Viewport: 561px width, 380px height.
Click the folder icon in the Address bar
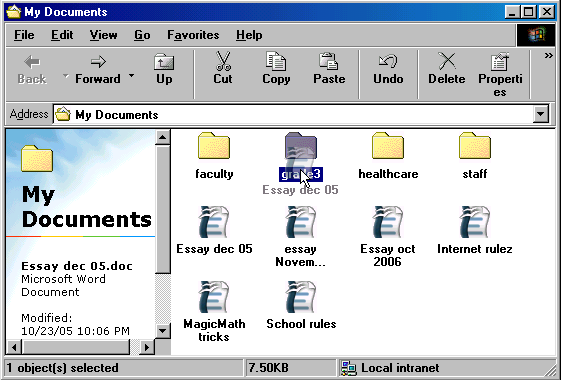click(63, 115)
